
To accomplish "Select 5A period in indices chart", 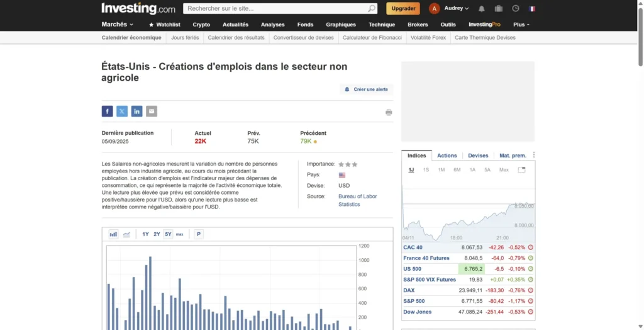I will click(487, 170).
